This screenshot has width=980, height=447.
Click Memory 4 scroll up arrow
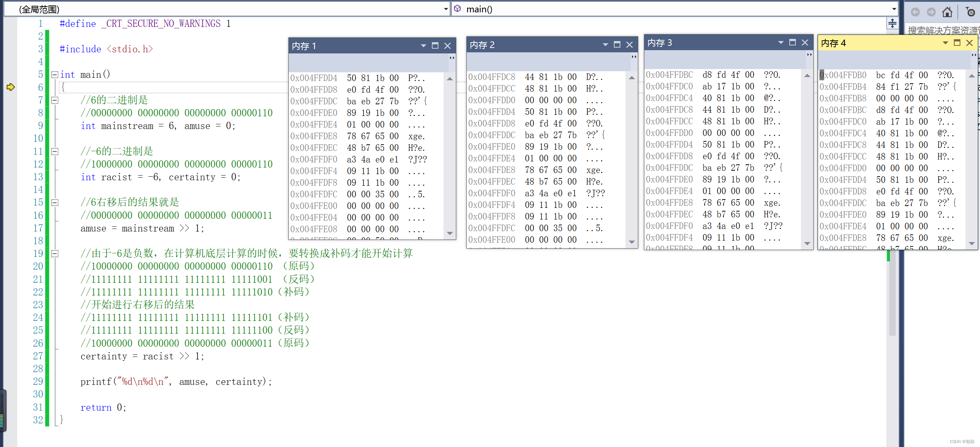click(972, 76)
